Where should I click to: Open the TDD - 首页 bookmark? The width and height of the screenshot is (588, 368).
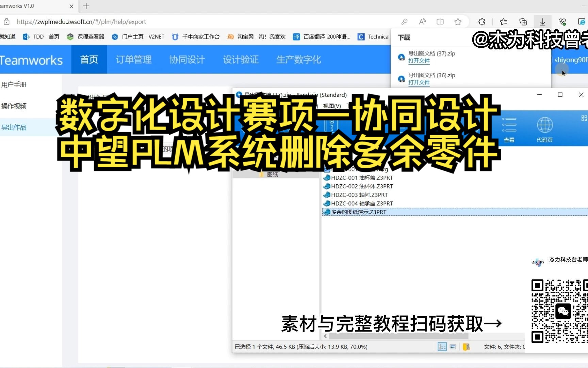click(x=41, y=36)
